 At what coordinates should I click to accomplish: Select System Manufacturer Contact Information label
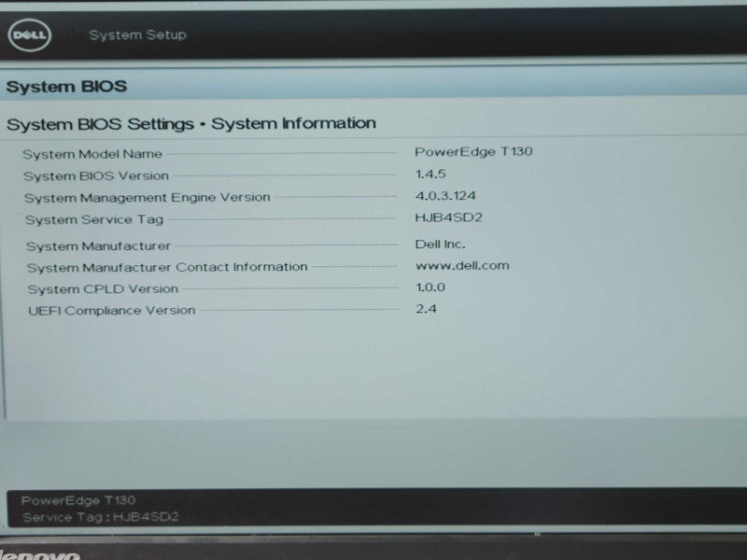[167, 267]
